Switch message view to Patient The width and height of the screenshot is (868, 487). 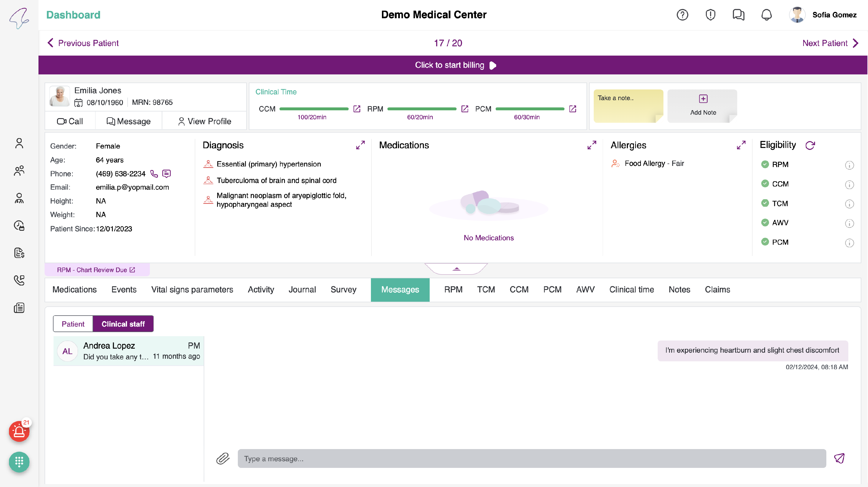73,324
